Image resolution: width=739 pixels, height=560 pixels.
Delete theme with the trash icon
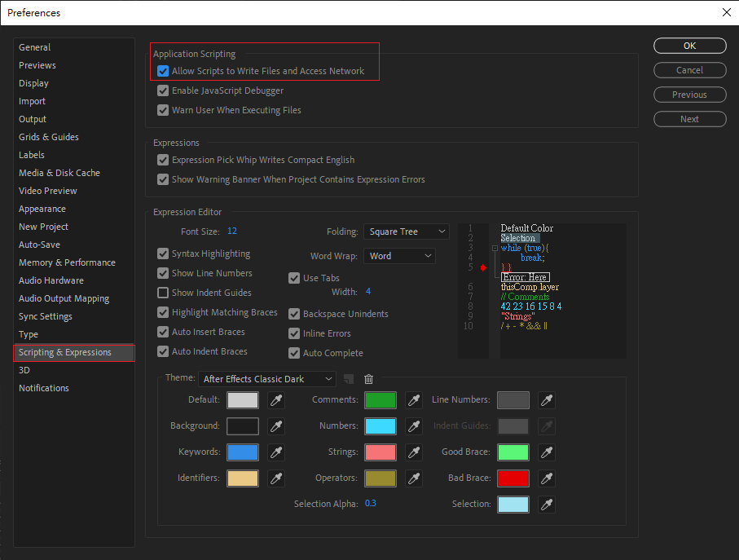pyautogui.click(x=368, y=379)
